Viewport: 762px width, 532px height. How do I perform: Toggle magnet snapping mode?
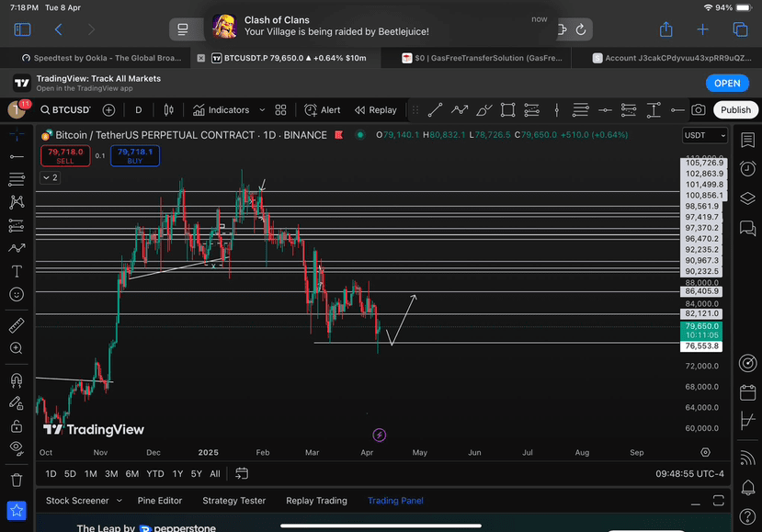(x=17, y=379)
